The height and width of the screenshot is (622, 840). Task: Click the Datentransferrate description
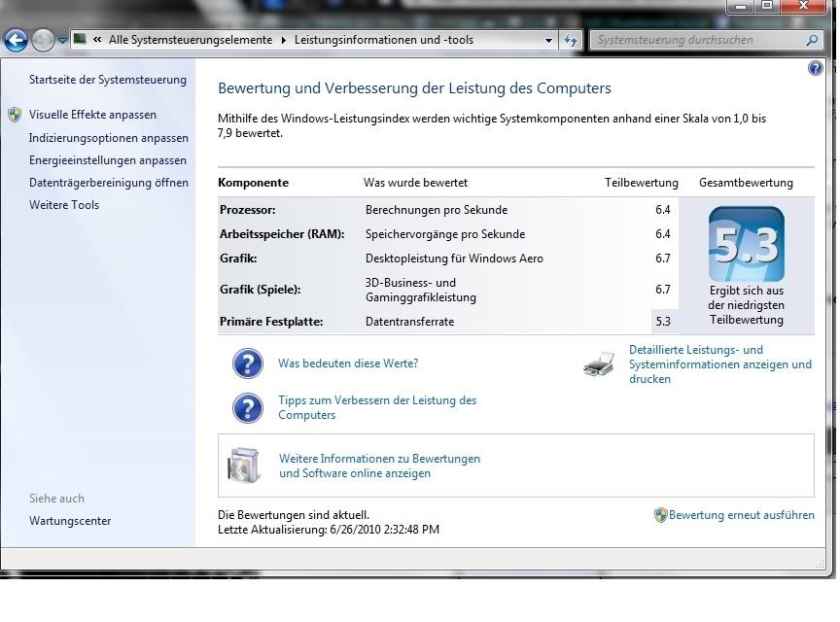point(410,322)
